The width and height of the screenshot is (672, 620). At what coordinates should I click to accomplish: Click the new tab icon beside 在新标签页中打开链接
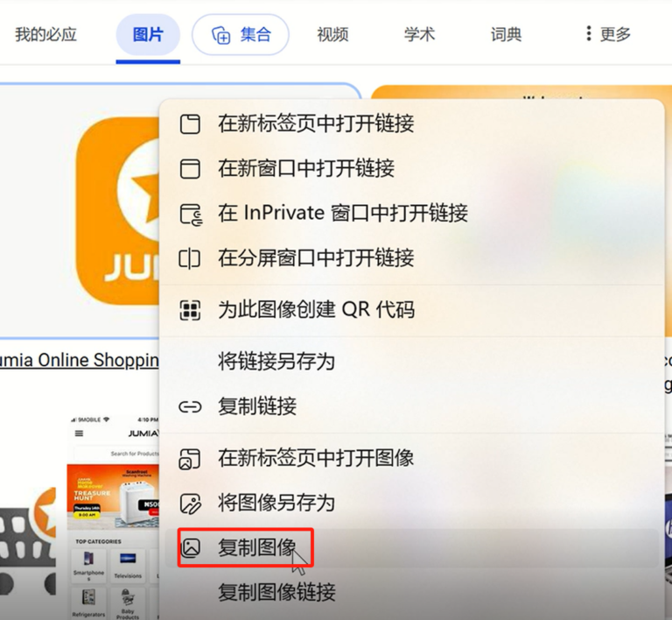click(x=190, y=124)
